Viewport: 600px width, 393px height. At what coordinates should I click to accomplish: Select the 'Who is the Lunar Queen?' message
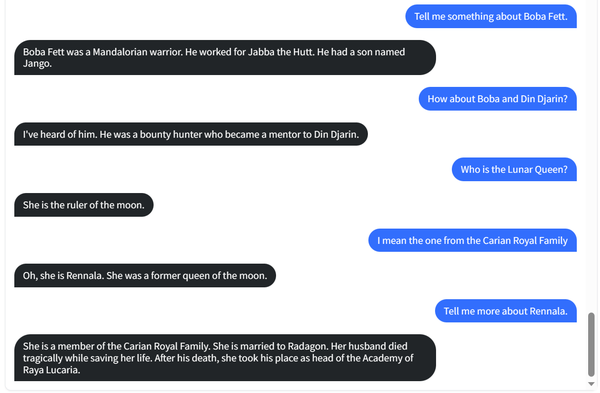pyautogui.click(x=514, y=170)
